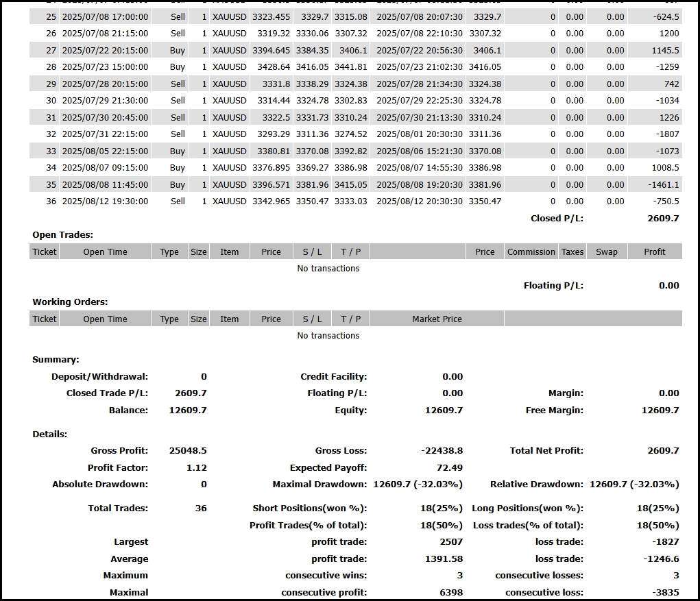Select the Details section heading
This screenshot has width=700, height=601.
[50, 434]
